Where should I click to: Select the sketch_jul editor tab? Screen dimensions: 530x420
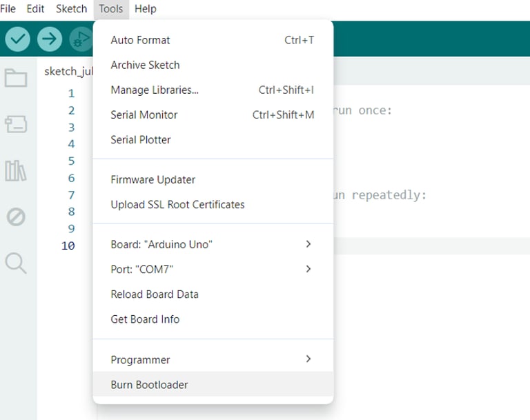(x=68, y=71)
